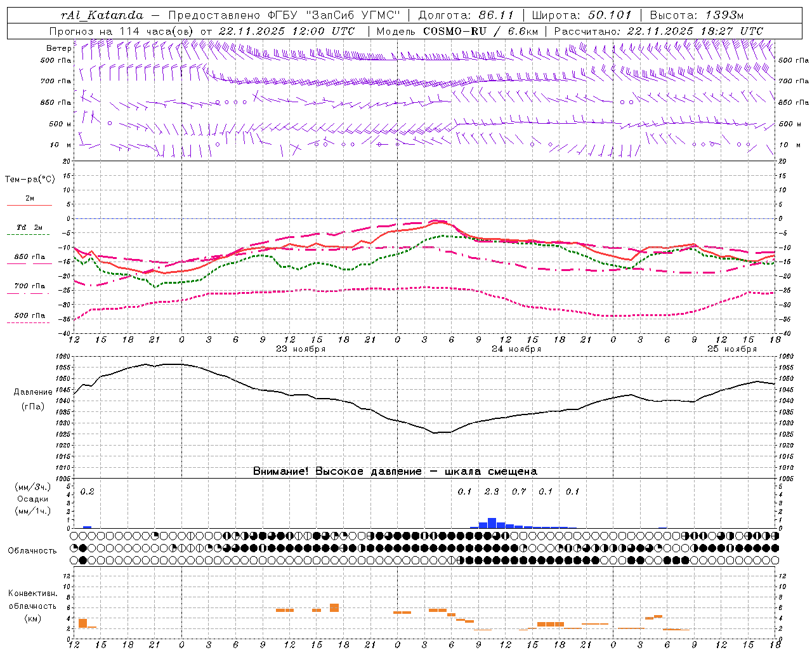This screenshot has height=650, width=812.
Task: Click the 500 м wind level label on left
Action: (x=60, y=124)
